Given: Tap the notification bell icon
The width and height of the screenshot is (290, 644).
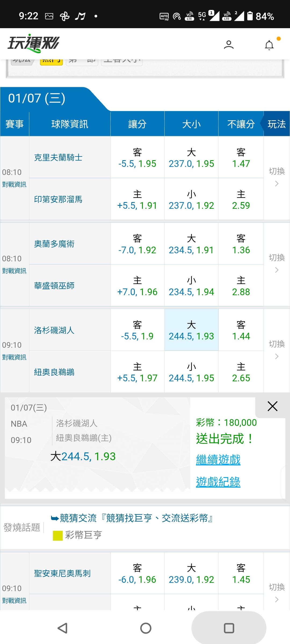Looking at the screenshot, I should 269,45.
